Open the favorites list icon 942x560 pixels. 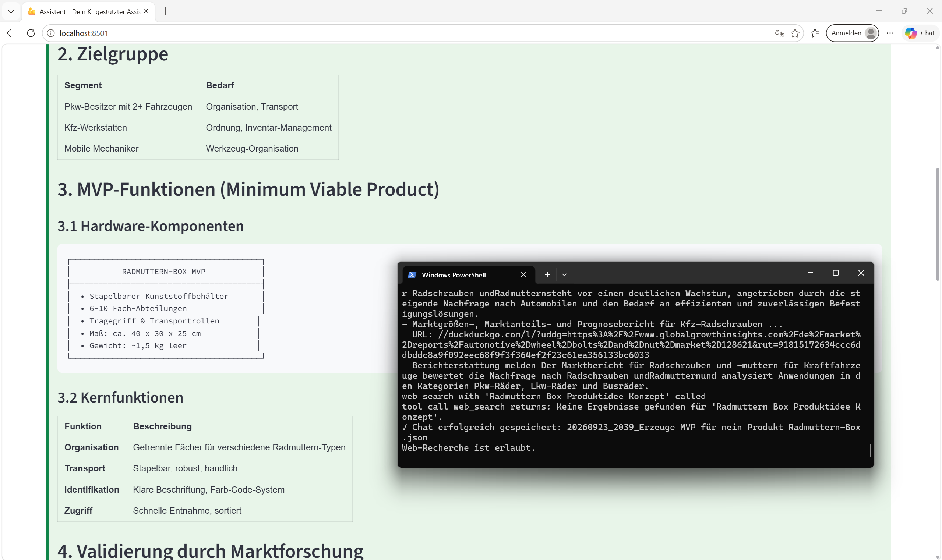click(x=815, y=33)
